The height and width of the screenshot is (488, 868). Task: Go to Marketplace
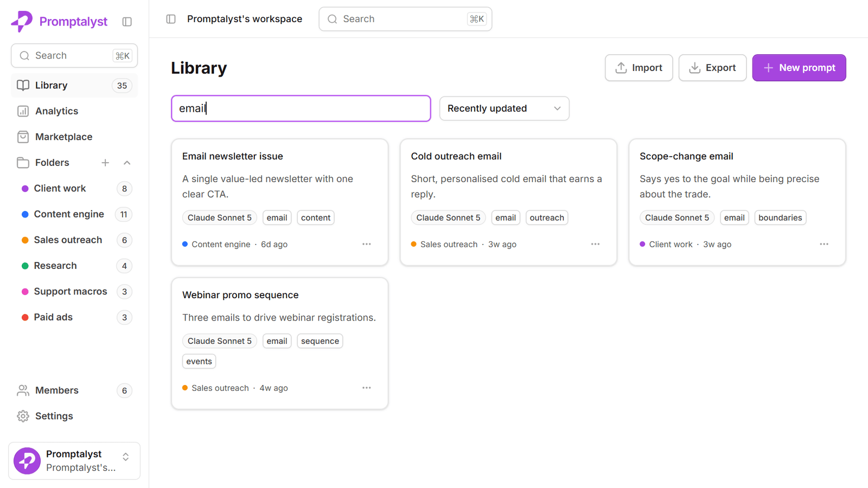coord(74,137)
